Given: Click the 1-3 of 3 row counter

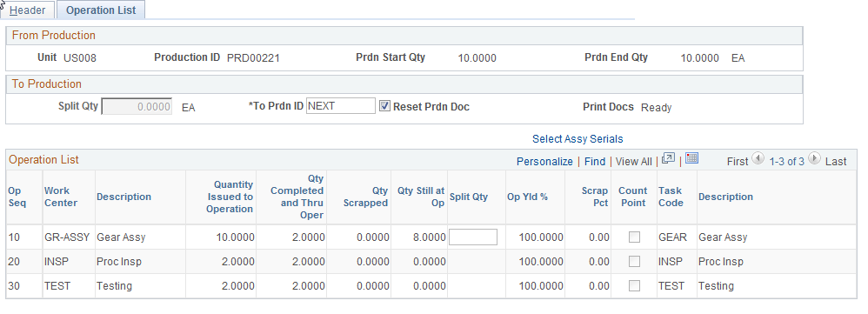Looking at the screenshot, I should tap(786, 161).
